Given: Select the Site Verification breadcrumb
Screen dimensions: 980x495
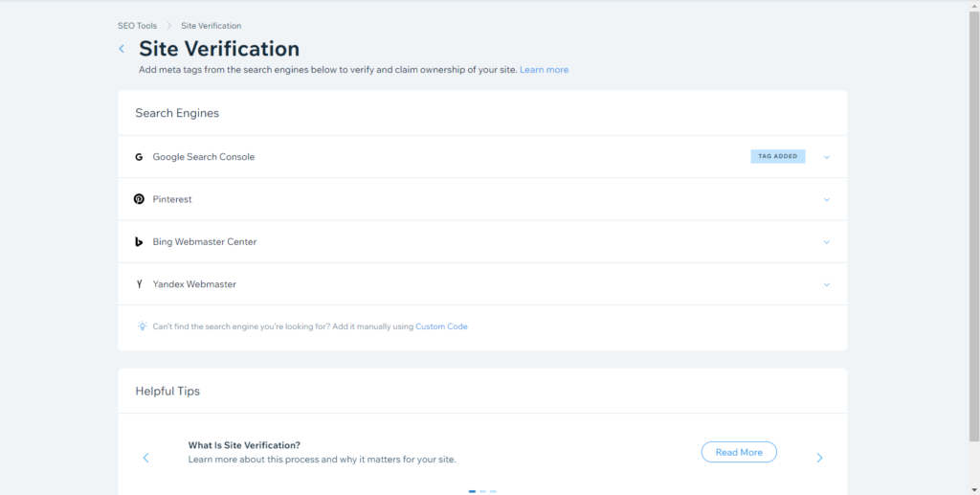Looking at the screenshot, I should (x=212, y=26).
